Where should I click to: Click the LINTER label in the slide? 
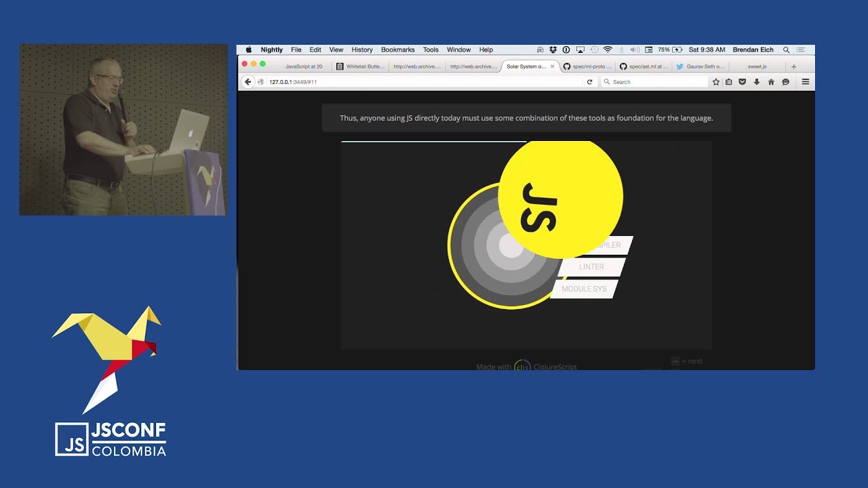click(x=591, y=267)
